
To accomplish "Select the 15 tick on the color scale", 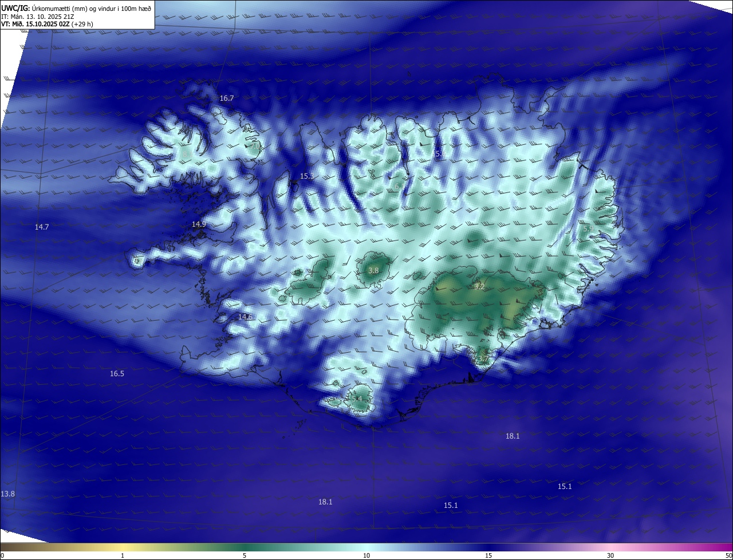I will pos(488,555).
